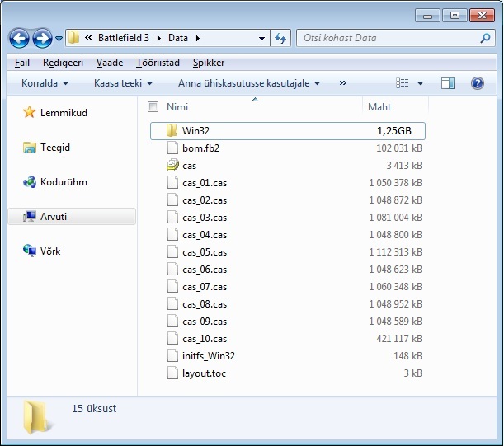504x446 pixels.
Task: Click the large folder icon in details pane
Action: coord(36,417)
